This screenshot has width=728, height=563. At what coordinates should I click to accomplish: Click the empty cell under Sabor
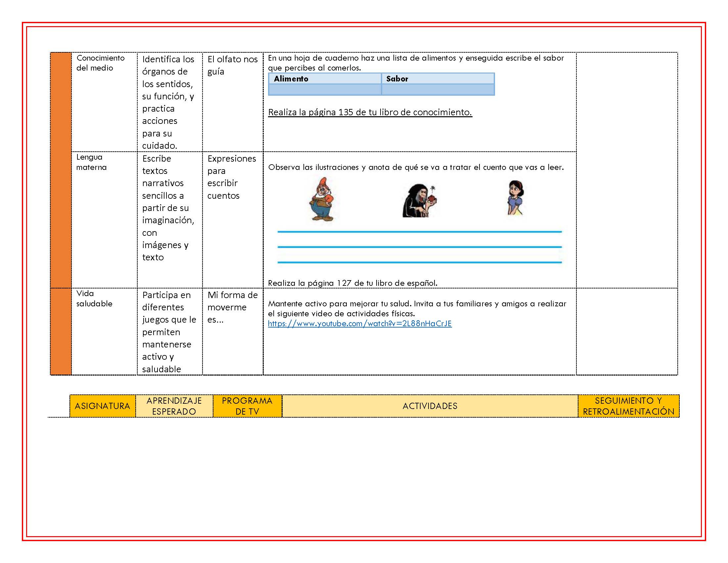(437, 89)
